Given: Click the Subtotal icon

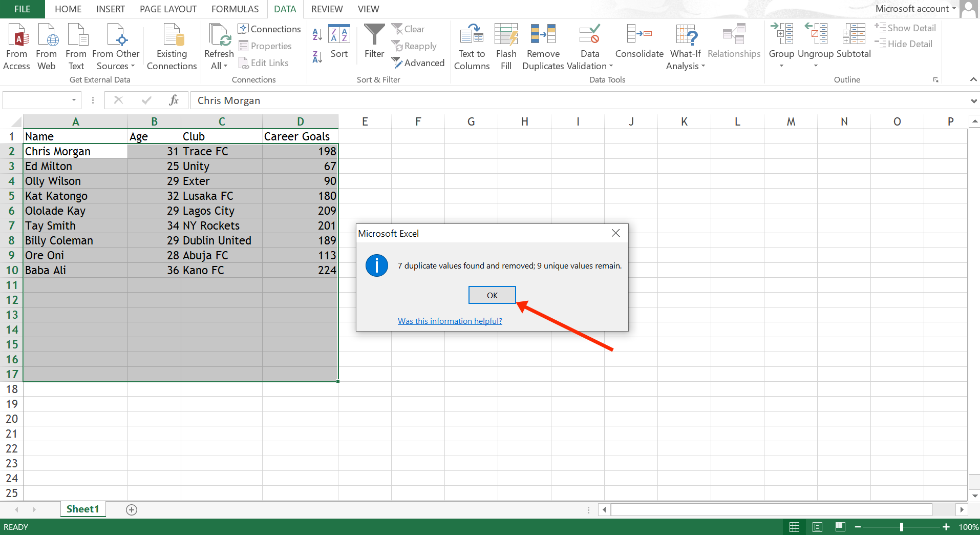Looking at the screenshot, I should tap(853, 35).
